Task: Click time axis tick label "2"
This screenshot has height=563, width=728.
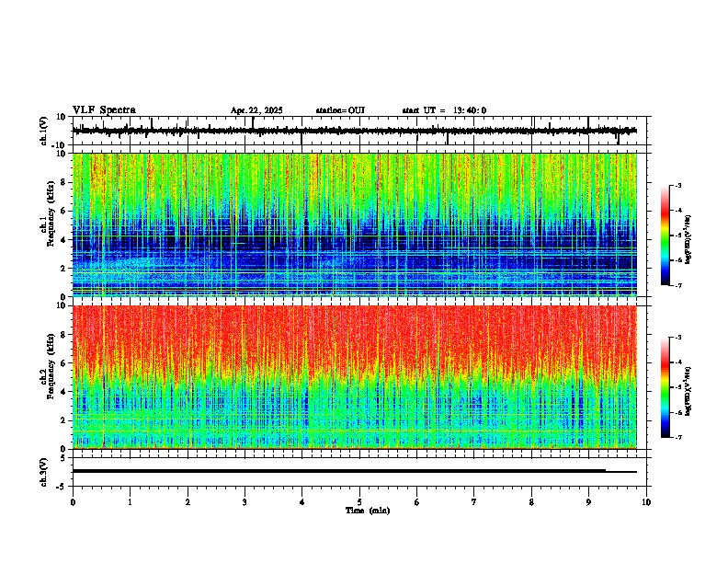Action: click(188, 502)
